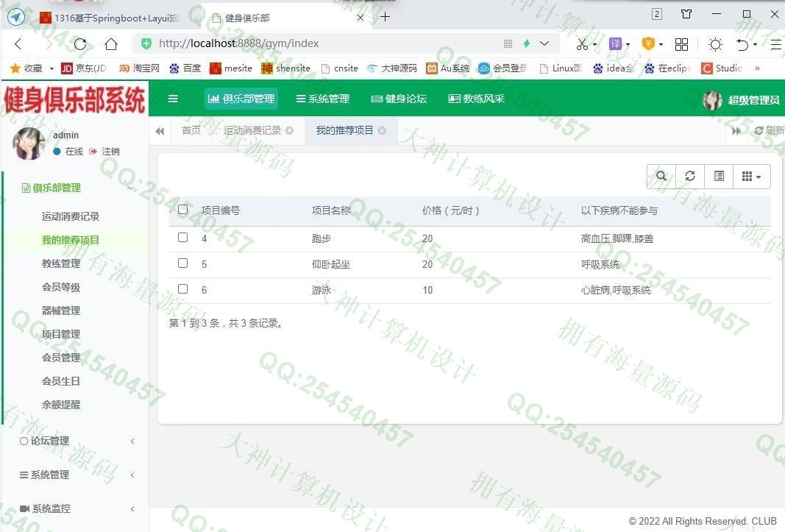Select 俱乐部管理 in top navigation
The height and width of the screenshot is (532, 785).
tap(241, 99)
